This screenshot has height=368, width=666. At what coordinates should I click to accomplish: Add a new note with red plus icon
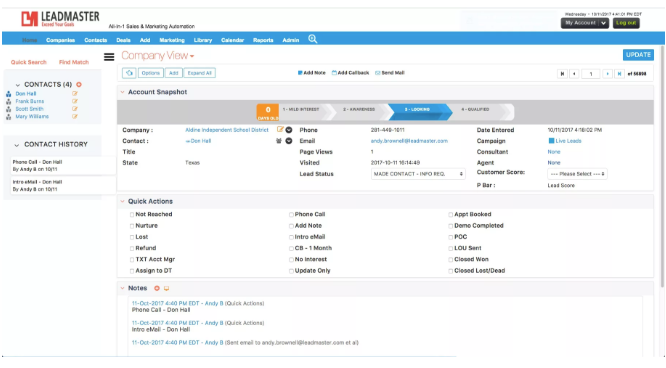tap(157, 288)
